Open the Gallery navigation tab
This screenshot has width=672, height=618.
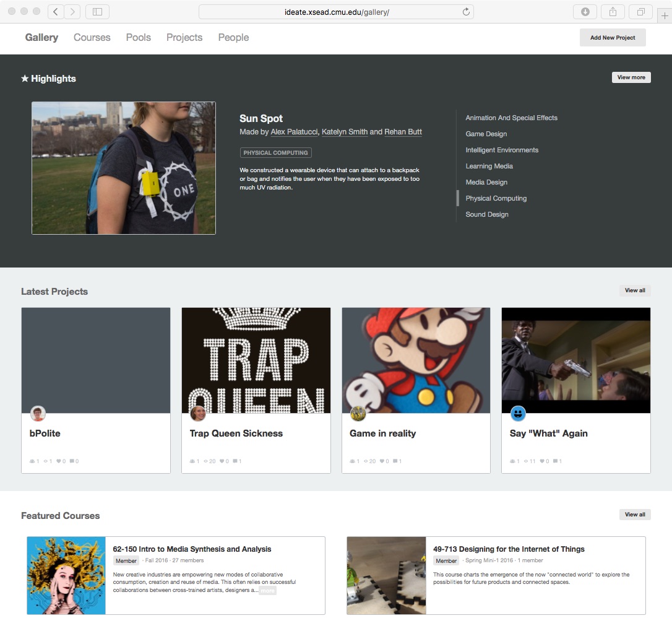41,37
